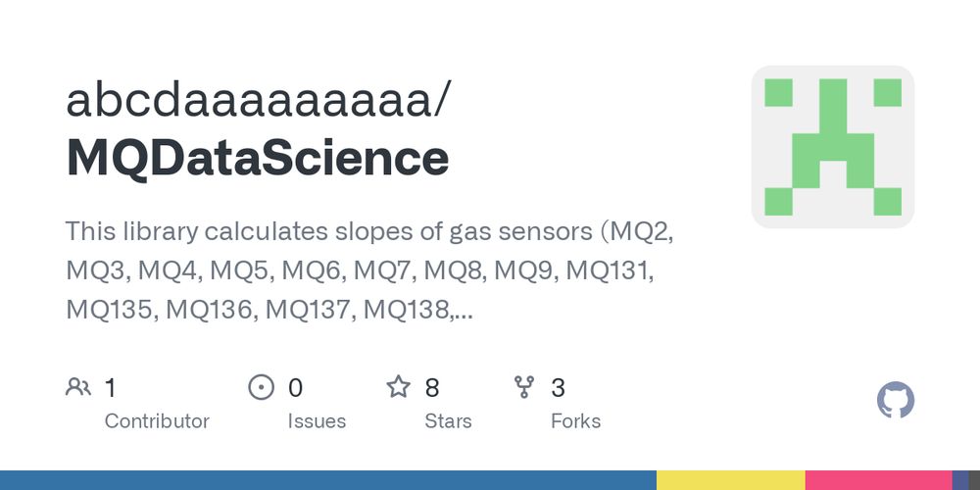The width and height of the screenshot is (980, 490).
Task: Click the blue language bar segment
Action: (328, 480)
